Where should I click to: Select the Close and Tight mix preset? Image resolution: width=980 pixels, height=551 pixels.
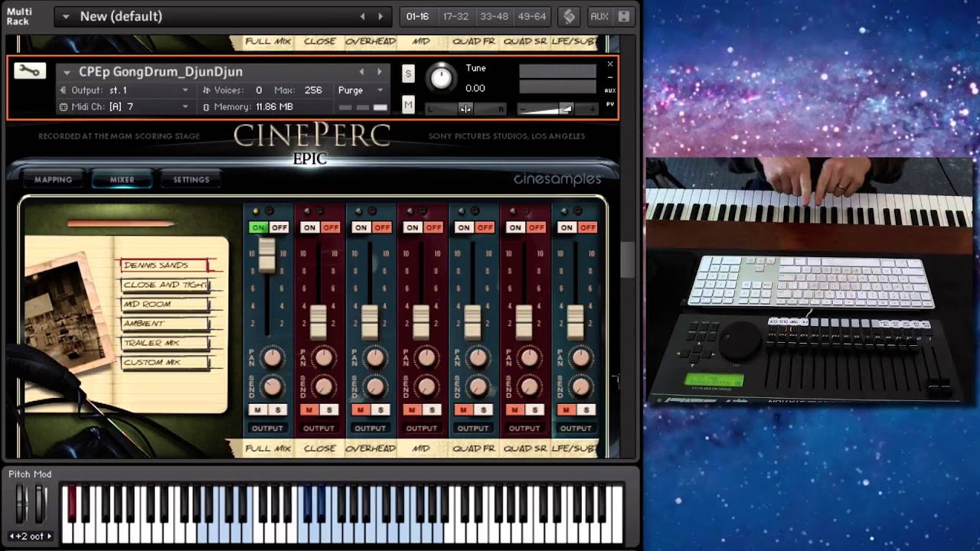165,285
